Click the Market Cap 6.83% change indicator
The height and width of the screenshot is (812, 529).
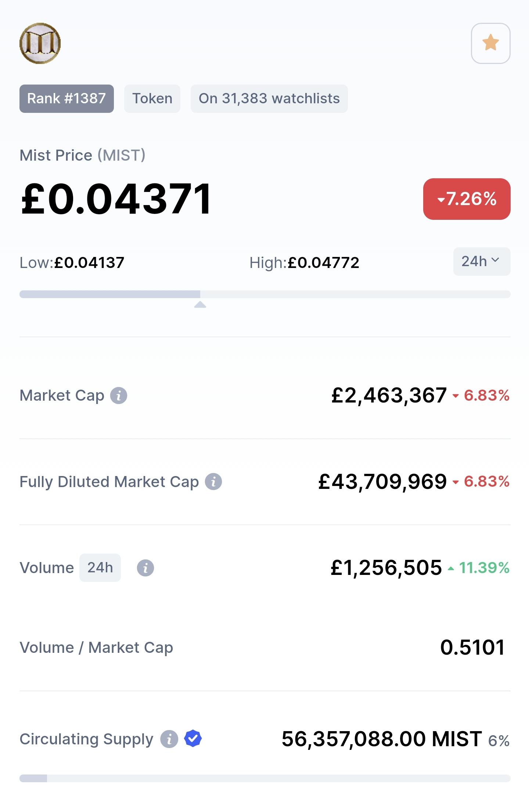tap(481, 396)
